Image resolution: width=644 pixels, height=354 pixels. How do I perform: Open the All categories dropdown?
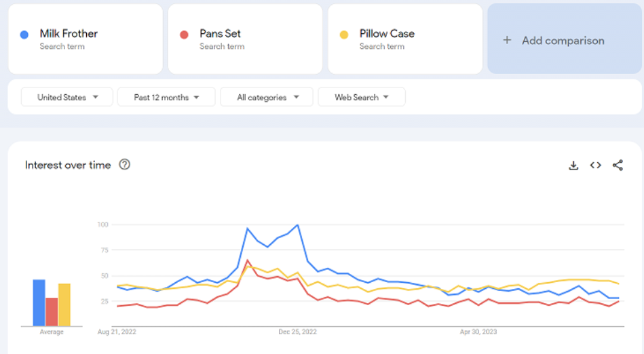tap(267, 97)
